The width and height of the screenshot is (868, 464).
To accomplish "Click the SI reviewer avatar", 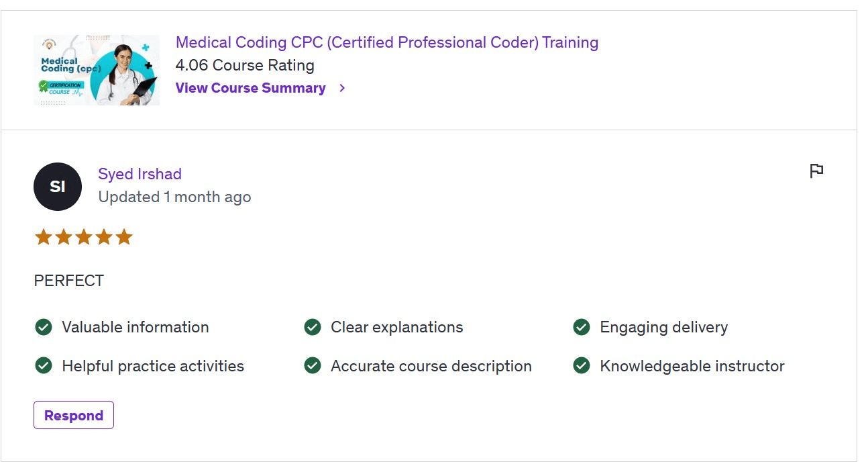I will [58, 187].
